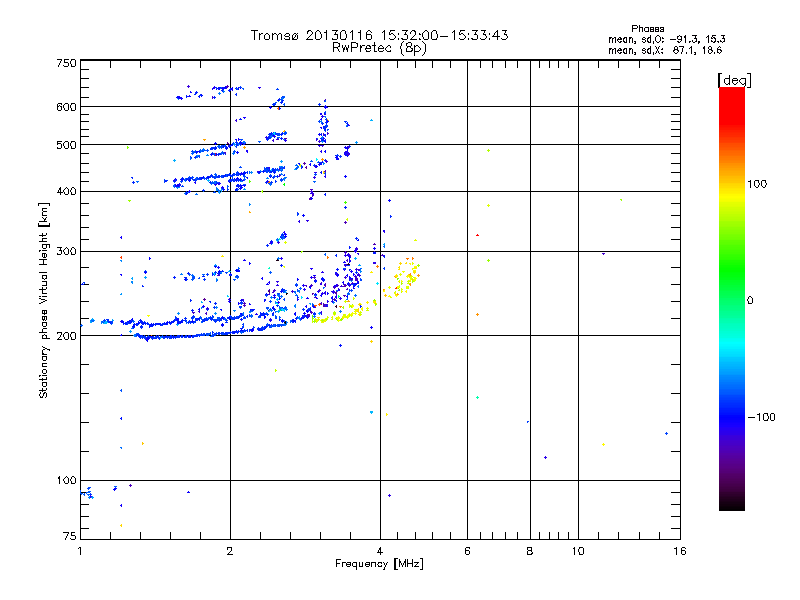Click the colorbar tick label '100'

757,184
